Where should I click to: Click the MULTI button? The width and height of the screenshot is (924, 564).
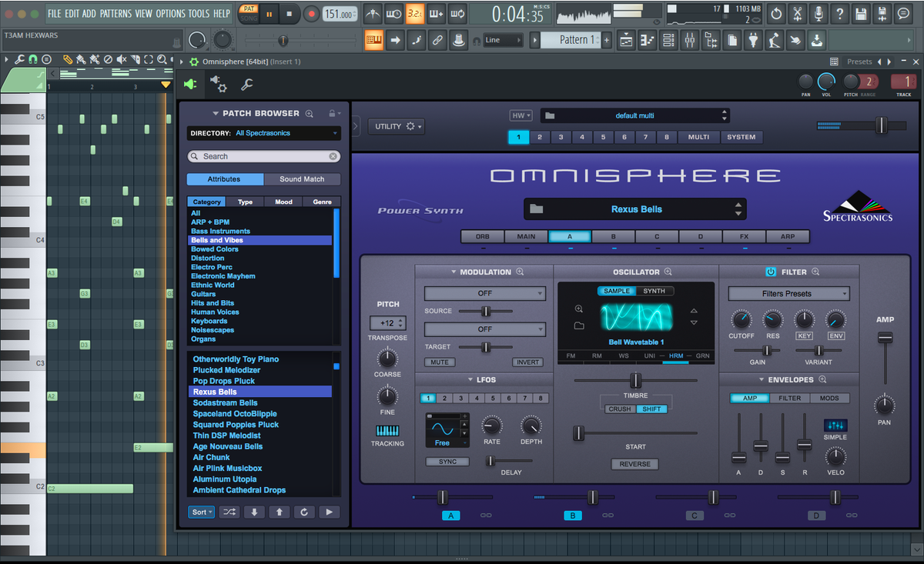[x=698, y=137]
